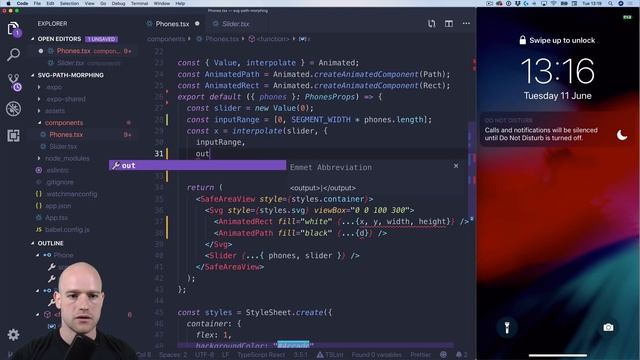640x360 pixels.
Task: Open the Search view in the activity bar
Action: [x=13, y=54]
